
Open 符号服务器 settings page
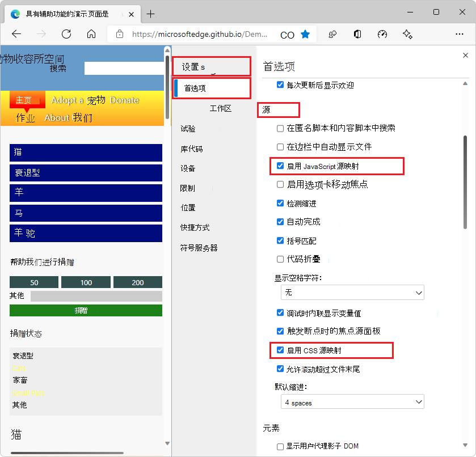[199, 248]
